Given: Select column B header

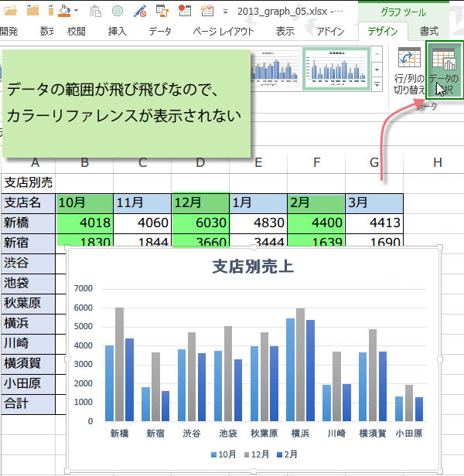Looking at the screenshot, I should click(84, 163).
